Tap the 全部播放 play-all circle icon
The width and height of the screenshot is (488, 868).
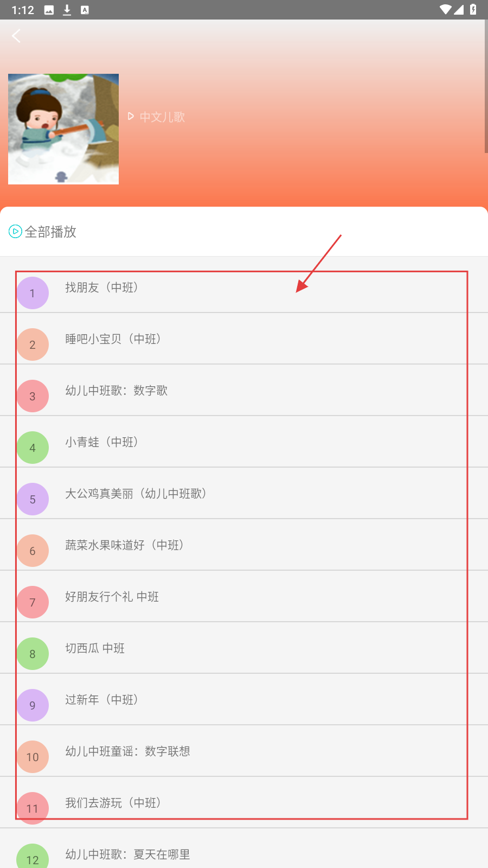(x=15, y=232)
